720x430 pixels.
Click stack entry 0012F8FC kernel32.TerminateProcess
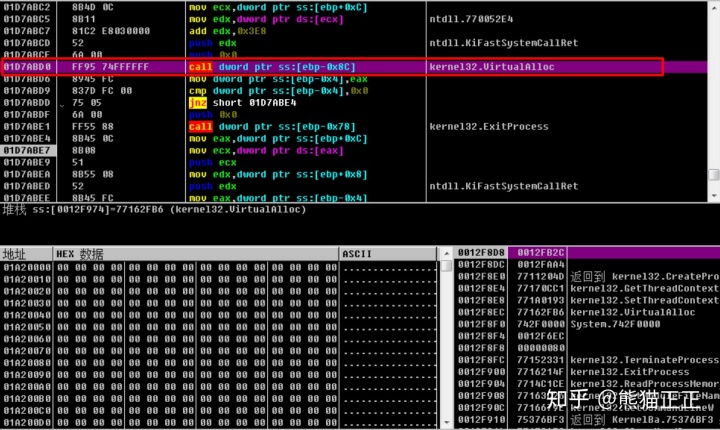pyautogui.click(x=587, y=360)
